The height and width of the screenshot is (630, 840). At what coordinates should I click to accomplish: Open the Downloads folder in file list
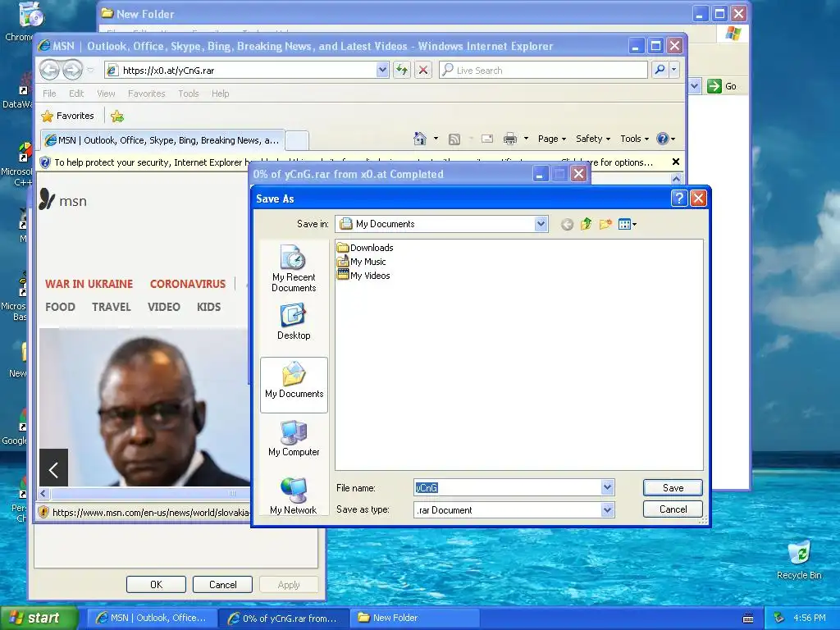coord(365,248)
